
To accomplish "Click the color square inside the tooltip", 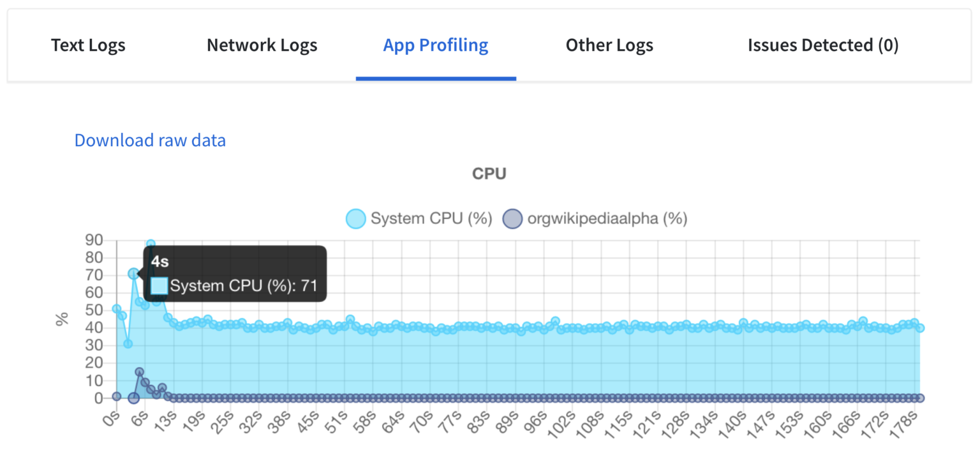I will pos(160,286).
